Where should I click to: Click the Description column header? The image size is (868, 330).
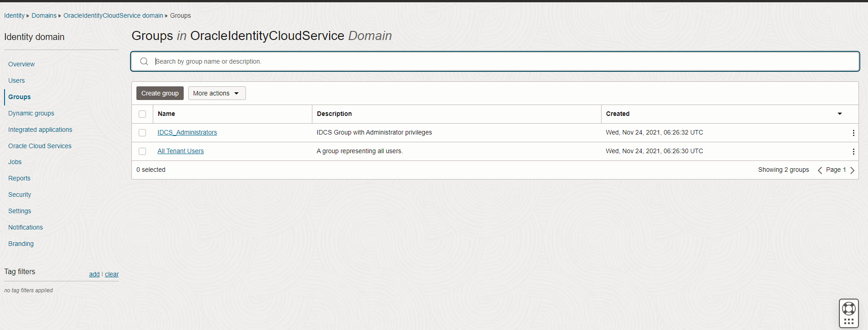point(334,114)
